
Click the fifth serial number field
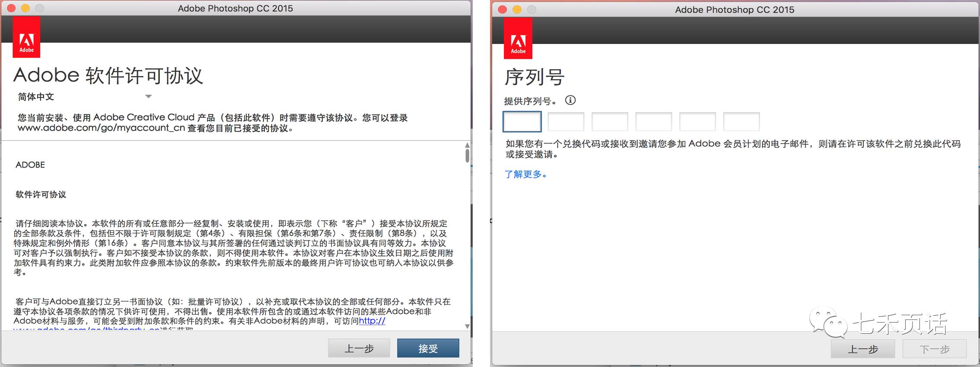(x=697, y=121)
